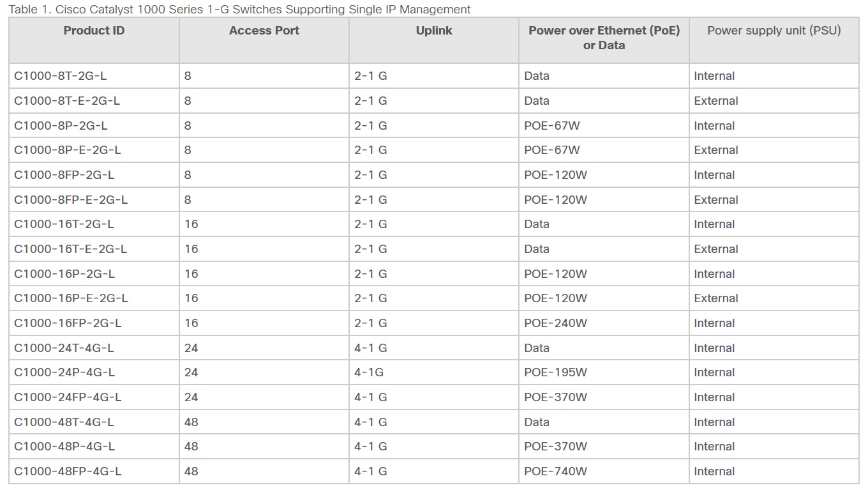Select the C1000-8T-2G-L product cell

[61, 76]
